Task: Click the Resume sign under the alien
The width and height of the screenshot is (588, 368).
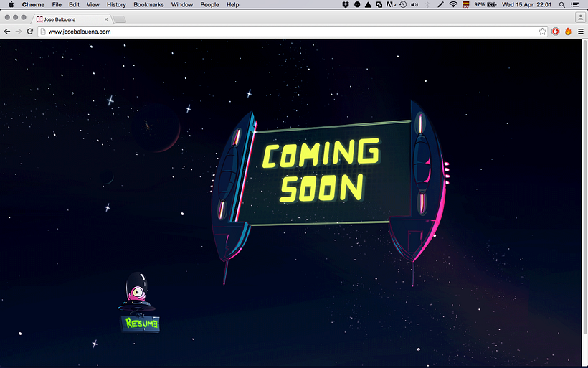Action: tap(141, 324)
